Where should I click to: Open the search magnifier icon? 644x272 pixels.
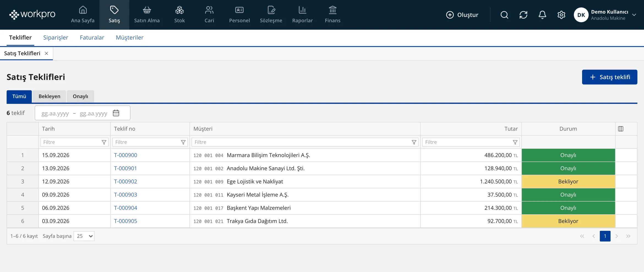click(504, 15)
